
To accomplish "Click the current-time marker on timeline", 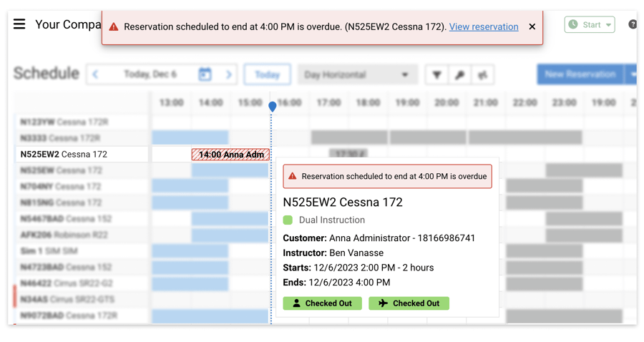I will (273, 107).
